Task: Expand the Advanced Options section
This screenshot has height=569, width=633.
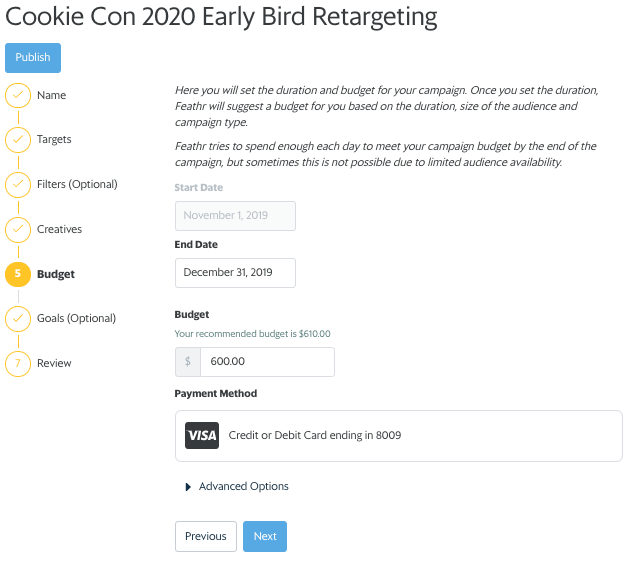Action: pyautogui.click(x=243, y=487)
